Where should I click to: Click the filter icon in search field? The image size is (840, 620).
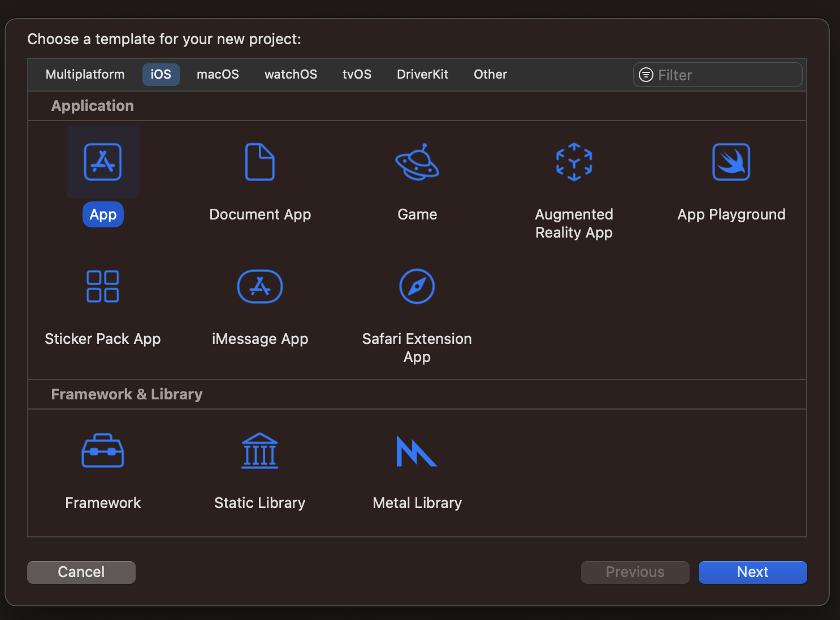[x=646, y=75]
